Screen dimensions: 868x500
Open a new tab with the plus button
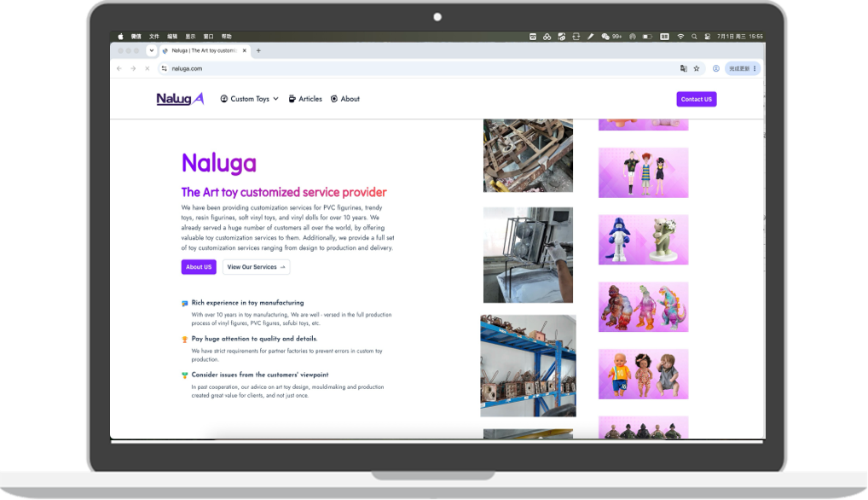point(258,51)
